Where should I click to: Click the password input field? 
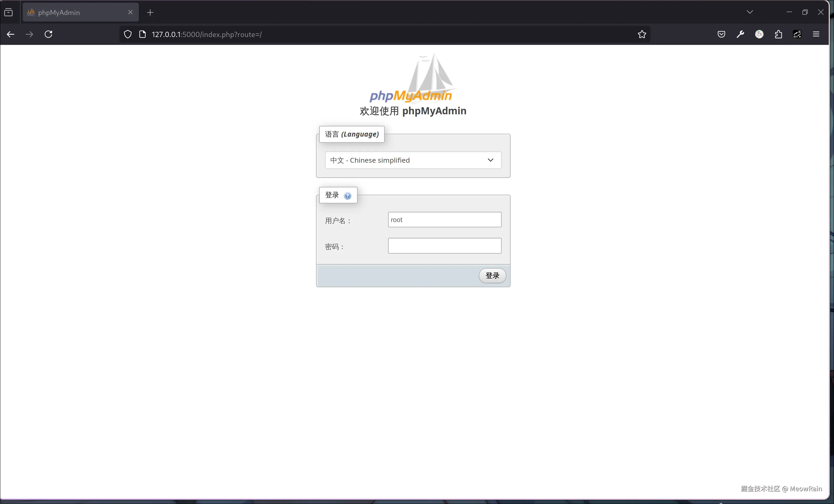pos(444,246)
